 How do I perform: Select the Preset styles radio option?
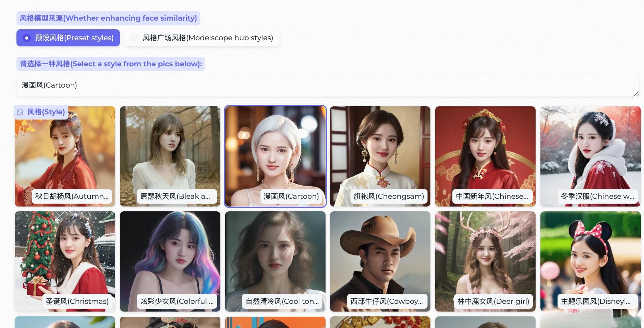click(68, 38)
